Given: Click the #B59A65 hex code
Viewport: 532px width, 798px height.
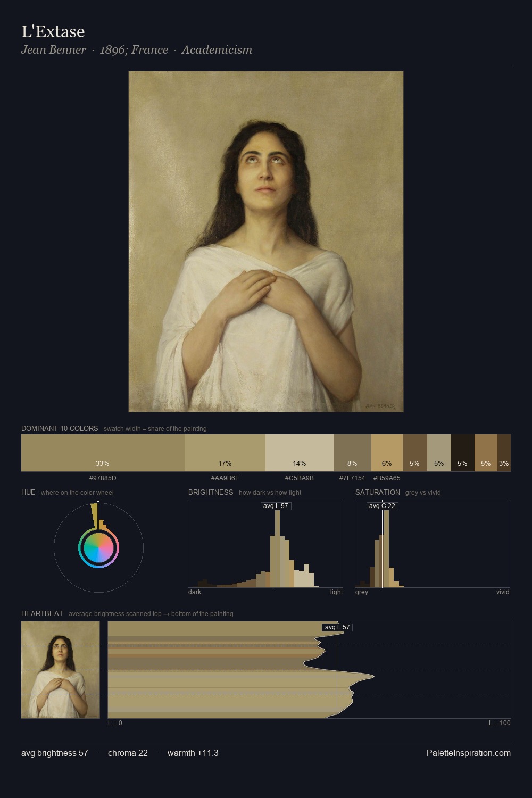Looking at the screenshot, I should coord(387,478).
